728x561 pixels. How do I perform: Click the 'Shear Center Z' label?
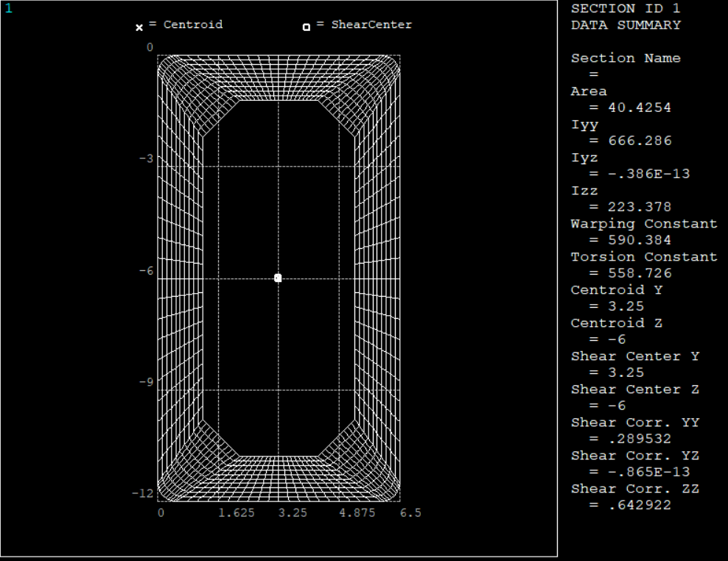point(635,389)
